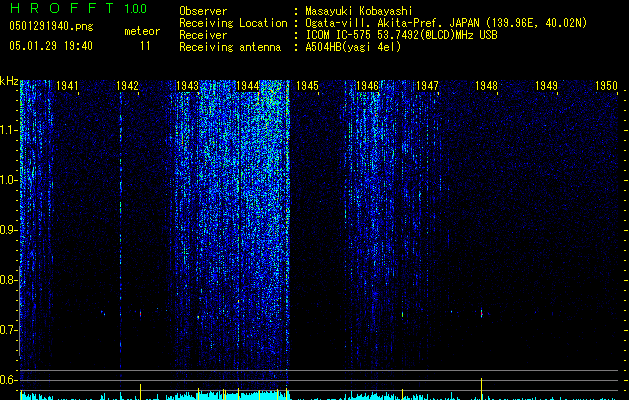Click the 0.8 kHz frequency axis label
Screen dimensions: 629x400
[8, 280]
